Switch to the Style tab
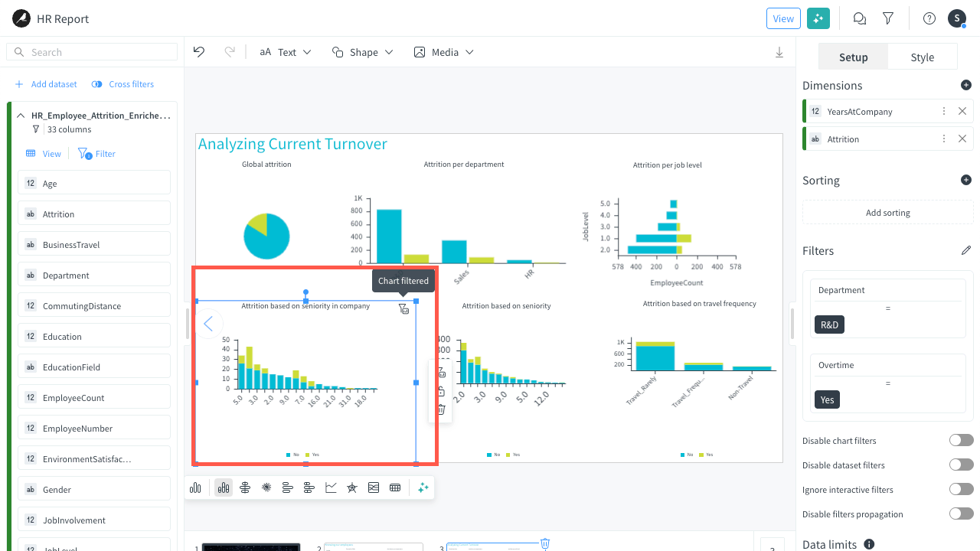The image size is (980, 551). (x=922, y=56)
